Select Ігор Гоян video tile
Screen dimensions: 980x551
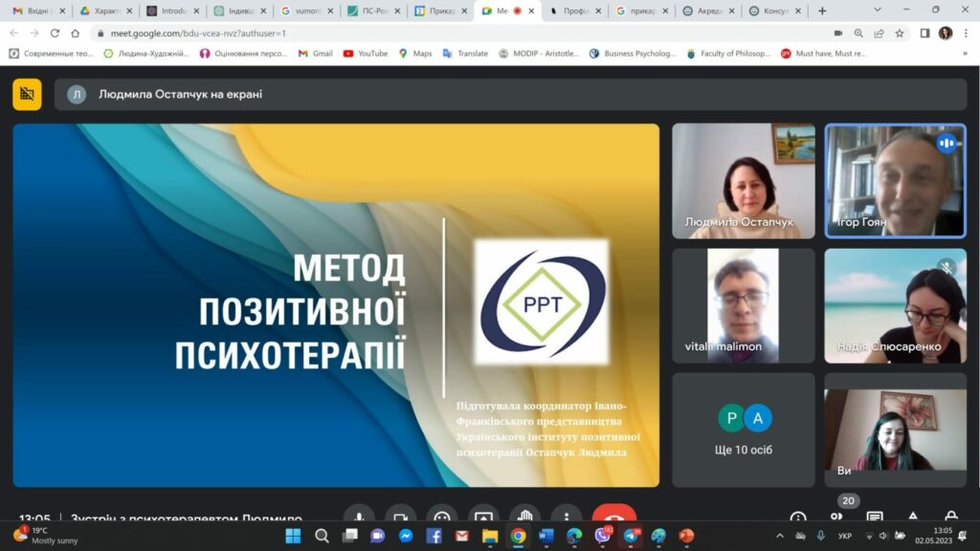pos(895,180)
